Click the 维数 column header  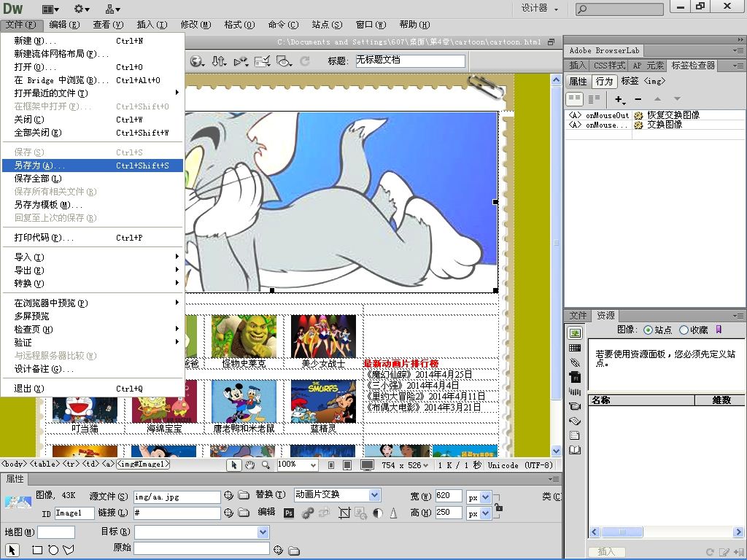pos(720,400)
